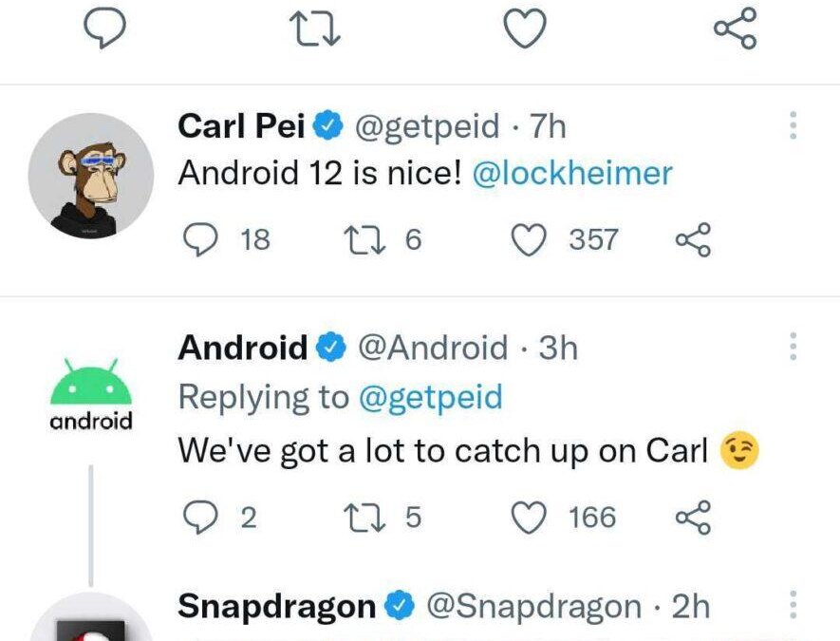The height and width of the screenshot is (641, 840).
Task: Open @getpeid link in Replying to line
Action: tap(431, 397)
